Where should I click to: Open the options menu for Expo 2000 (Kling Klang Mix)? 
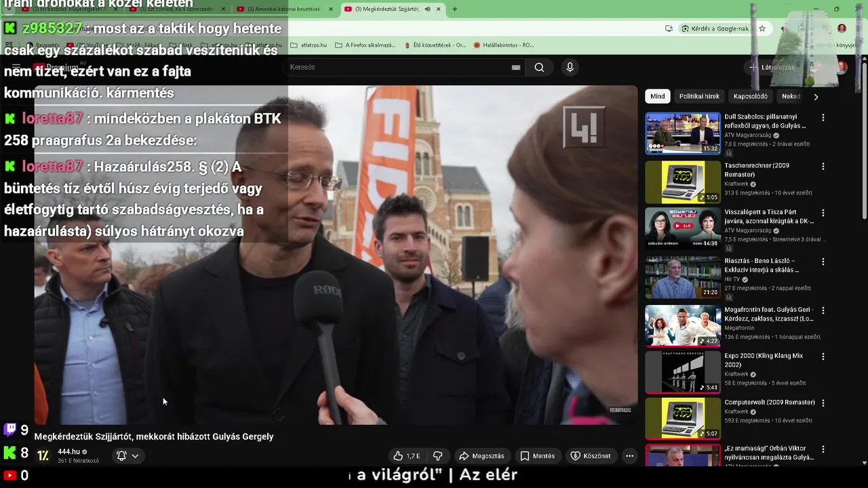(823, 357)
